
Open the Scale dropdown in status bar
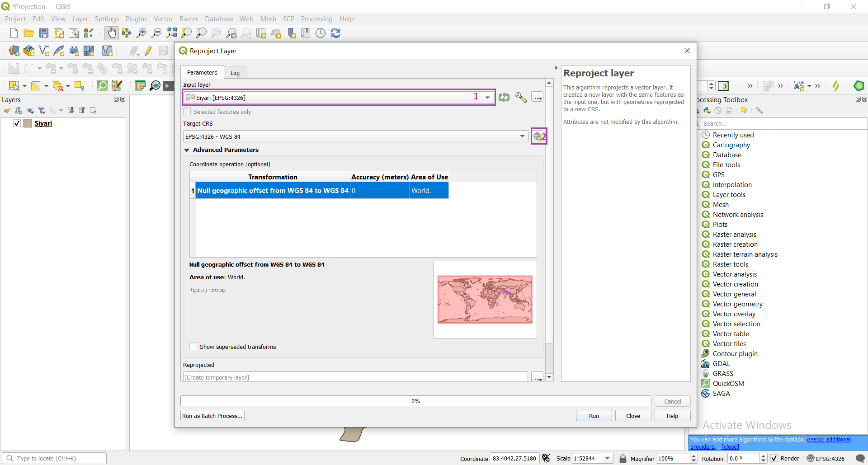[608, 458]
